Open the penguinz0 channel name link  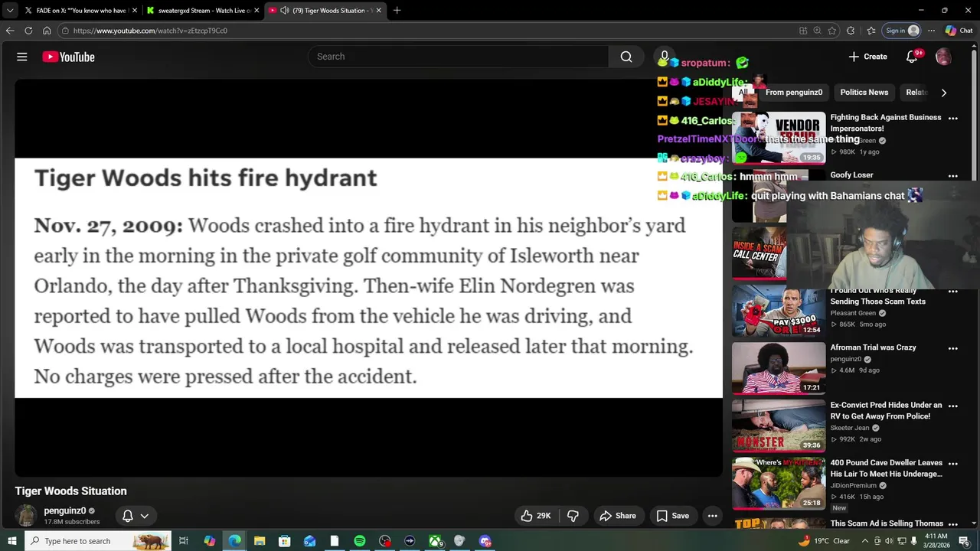pyautogui.click(x=65, y=510)
